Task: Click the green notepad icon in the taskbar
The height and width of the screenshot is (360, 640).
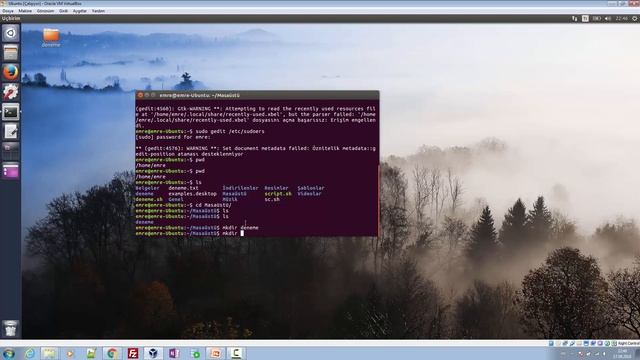Action: [x=91, y=353]
